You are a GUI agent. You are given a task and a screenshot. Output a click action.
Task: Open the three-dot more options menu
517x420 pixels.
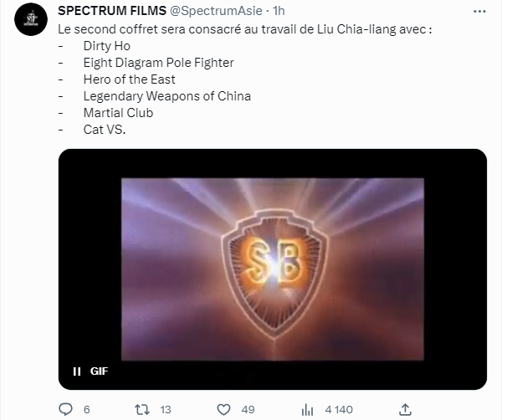click(x=479, y=11)
